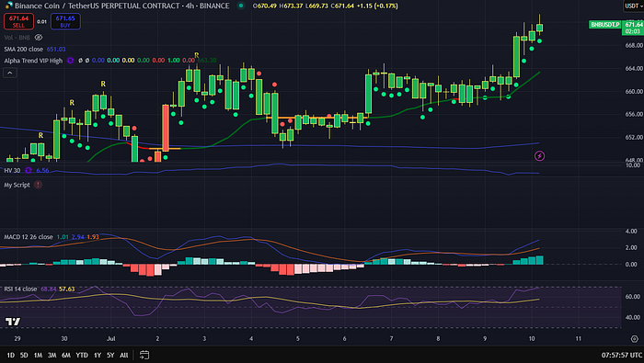Image resolution: width=644 pixels, height=363 pixels.
Task: Click the green market status dot
Action: pyautogui.click(x=241, y=6)
